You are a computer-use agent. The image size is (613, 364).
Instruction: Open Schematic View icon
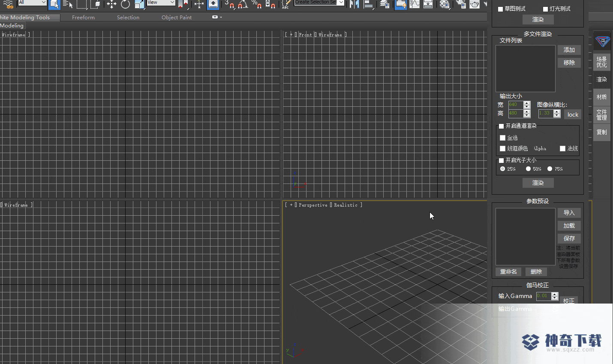[x=428, y=4]
